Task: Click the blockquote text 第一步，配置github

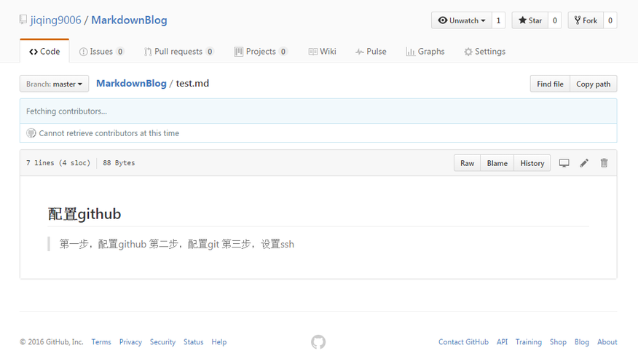Action: point(103,244)
